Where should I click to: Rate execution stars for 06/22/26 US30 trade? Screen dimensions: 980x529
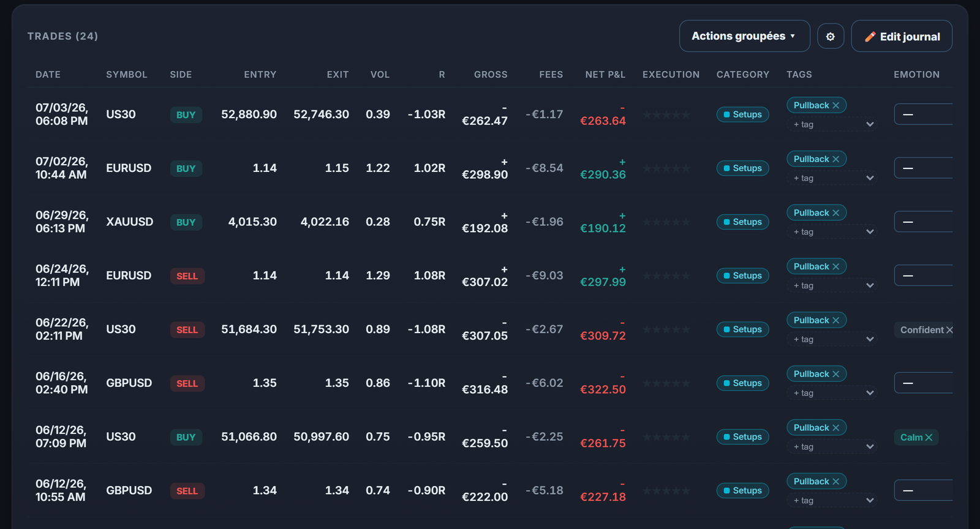[x=666, y=329]
